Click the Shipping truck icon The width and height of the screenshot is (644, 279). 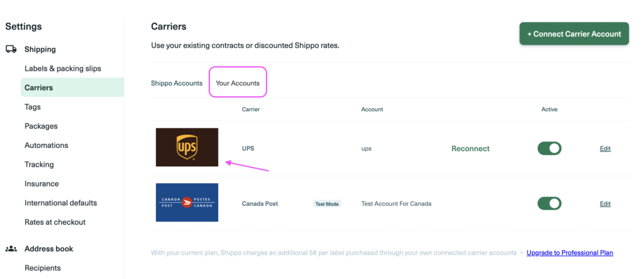pos(11,49)
